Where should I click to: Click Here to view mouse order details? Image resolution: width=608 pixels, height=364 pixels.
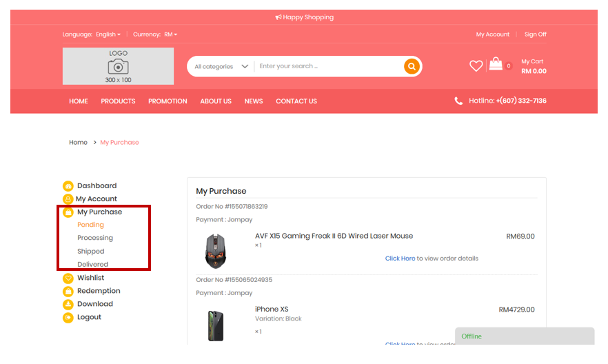400,259
